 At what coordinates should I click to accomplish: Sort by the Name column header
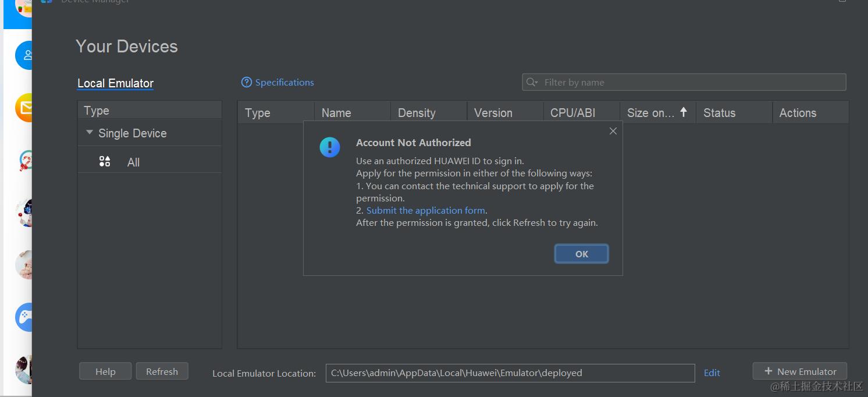pyautogui.click(x=336, y=113)
